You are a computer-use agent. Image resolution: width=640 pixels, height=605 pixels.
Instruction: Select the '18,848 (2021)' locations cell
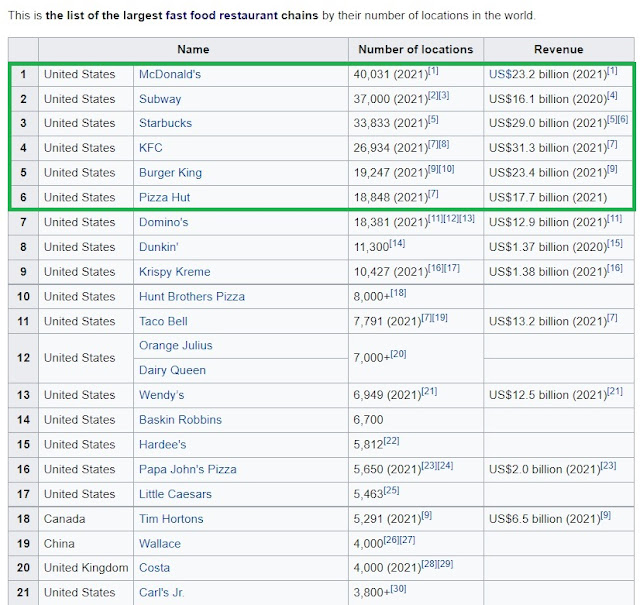pyautogui.click(x=416, y=198)
